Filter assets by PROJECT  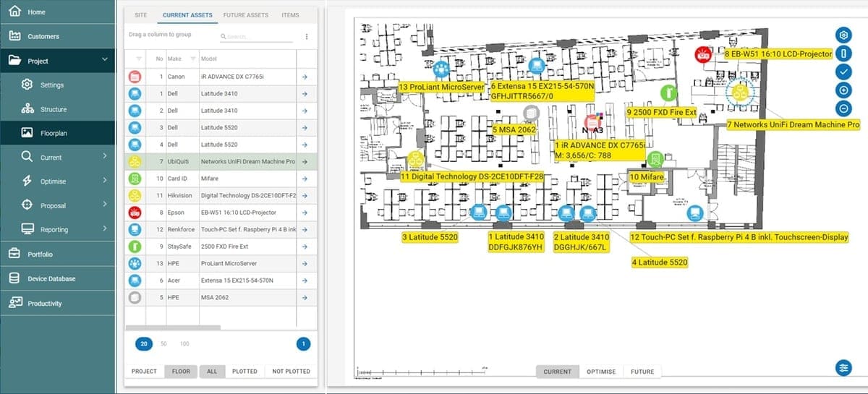pyautogui.click(x=144, y=372)
